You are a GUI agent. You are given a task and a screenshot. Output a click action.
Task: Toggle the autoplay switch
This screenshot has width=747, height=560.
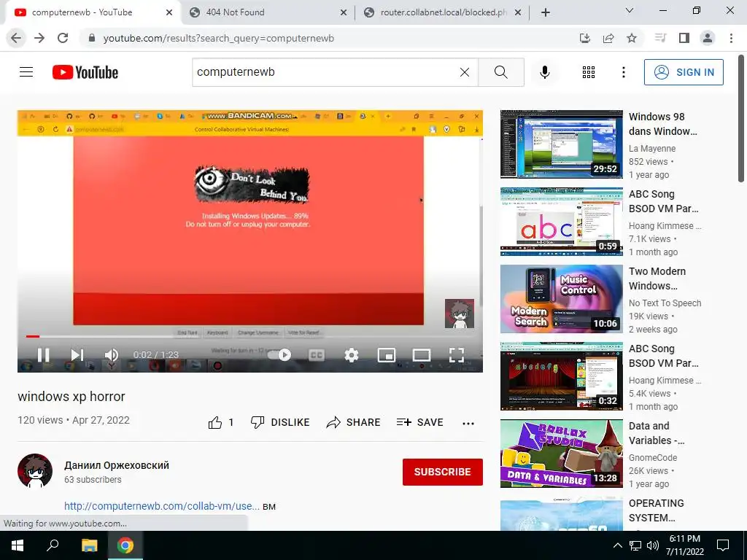(x=279, y=355)
